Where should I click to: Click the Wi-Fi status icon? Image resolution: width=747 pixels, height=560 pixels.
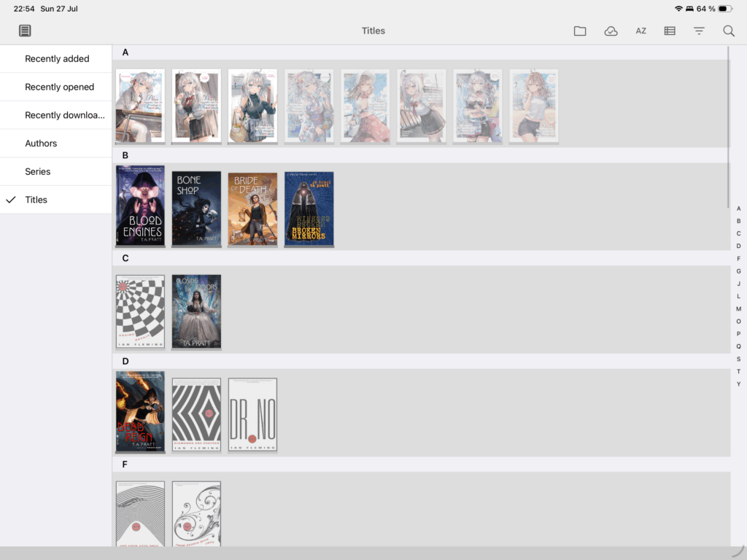pyautogui.click(x=678, y=9)
